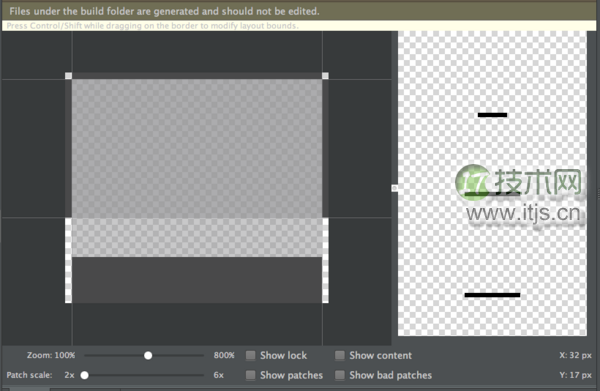Click the dark solid bottom area of image

click(197, 280)
